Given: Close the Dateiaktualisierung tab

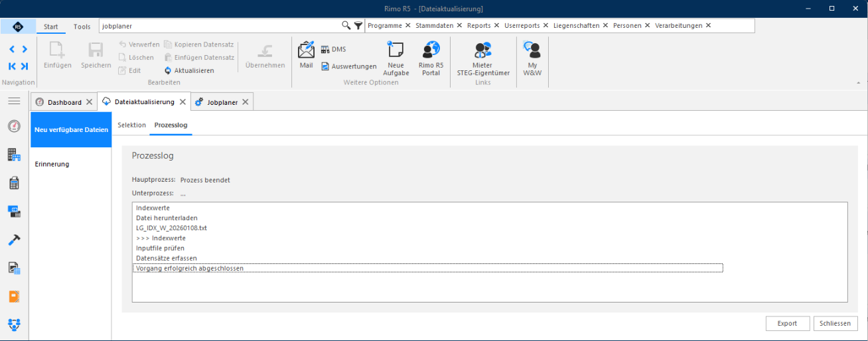Looking at the screenshot, I should point(182,102).
